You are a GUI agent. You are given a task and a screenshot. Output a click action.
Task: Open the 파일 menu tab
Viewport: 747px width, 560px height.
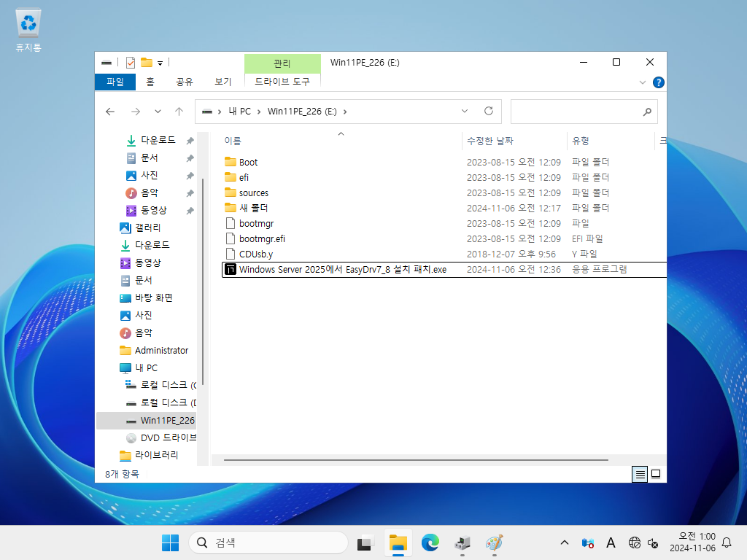(x=115, y=82)
